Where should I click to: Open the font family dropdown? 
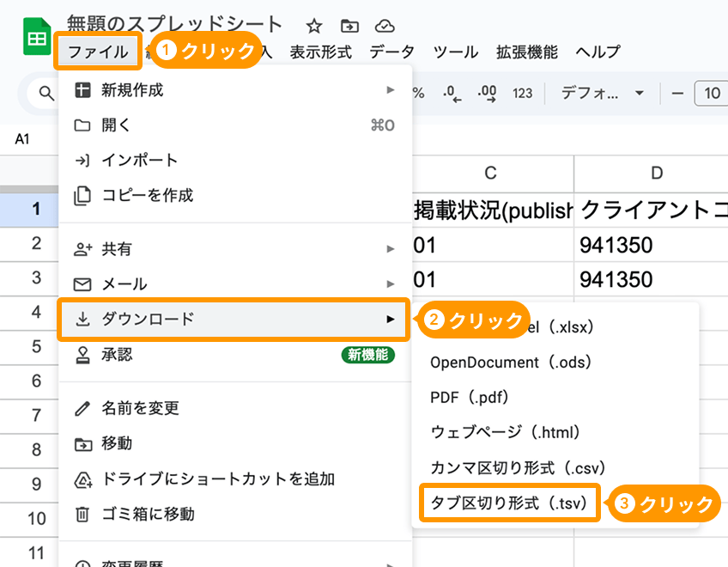(602, 94)
